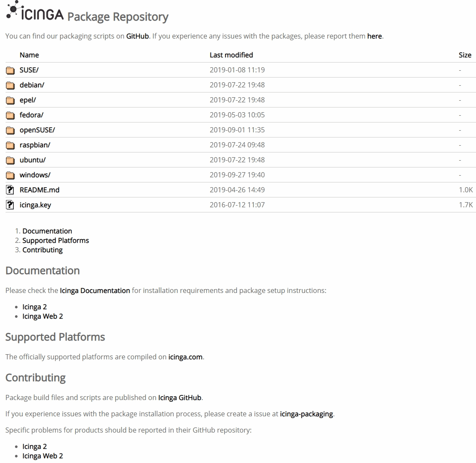
Task: Sort listing by the Name column
Action: pos(29,55)
